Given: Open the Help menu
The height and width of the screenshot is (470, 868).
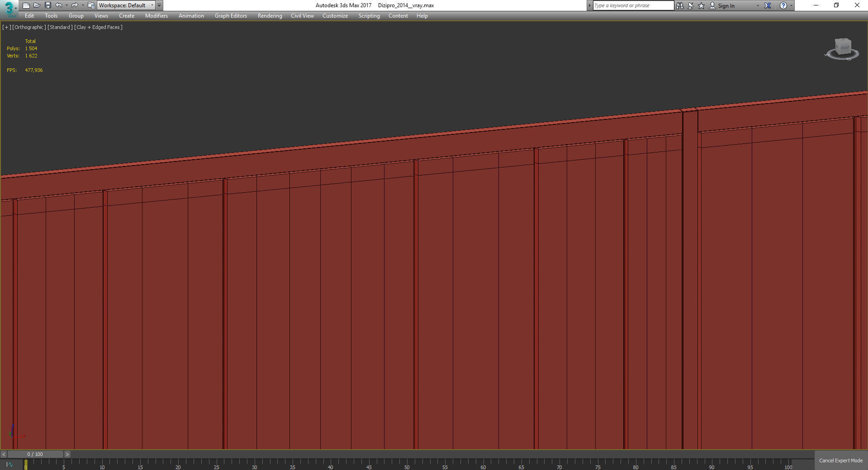Looking at the screenshot, I should [422, 16].
